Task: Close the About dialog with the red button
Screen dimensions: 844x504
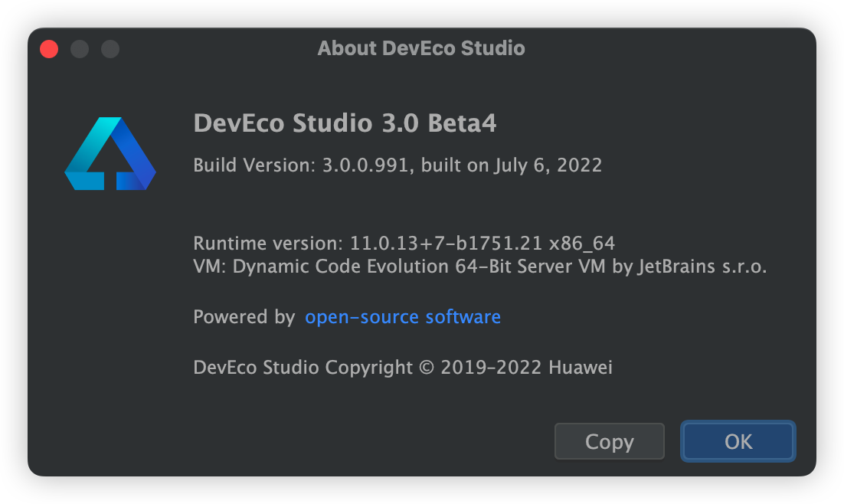Action: coord(49,49)
